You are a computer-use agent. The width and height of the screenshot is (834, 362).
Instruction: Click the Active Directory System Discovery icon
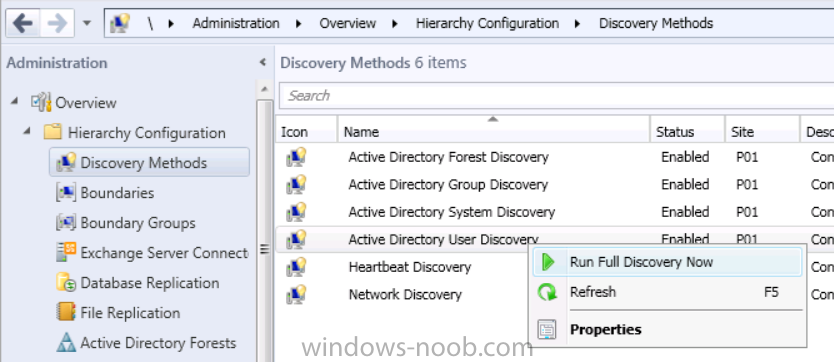tap(296, 212)
